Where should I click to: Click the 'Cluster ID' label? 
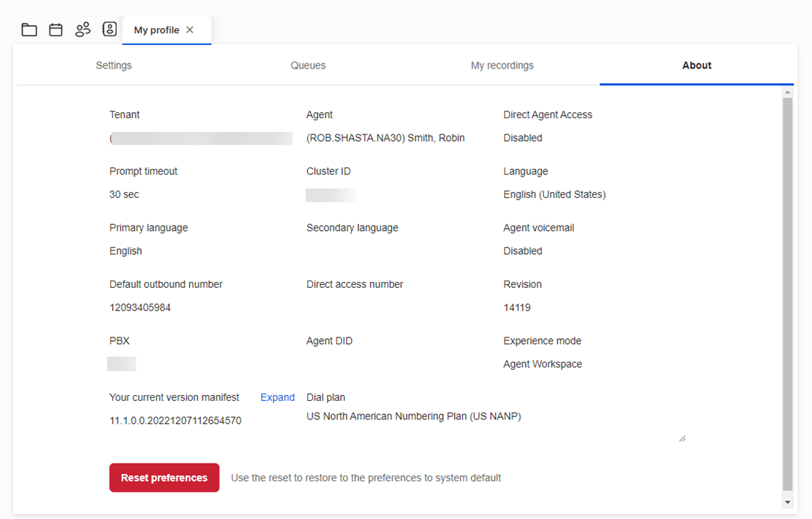tap(328, 171)
